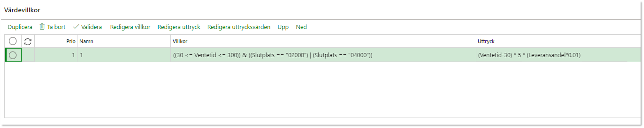Click the Duplicera button
This screenshot has width=644, height=128.
[x=20, y=27]
